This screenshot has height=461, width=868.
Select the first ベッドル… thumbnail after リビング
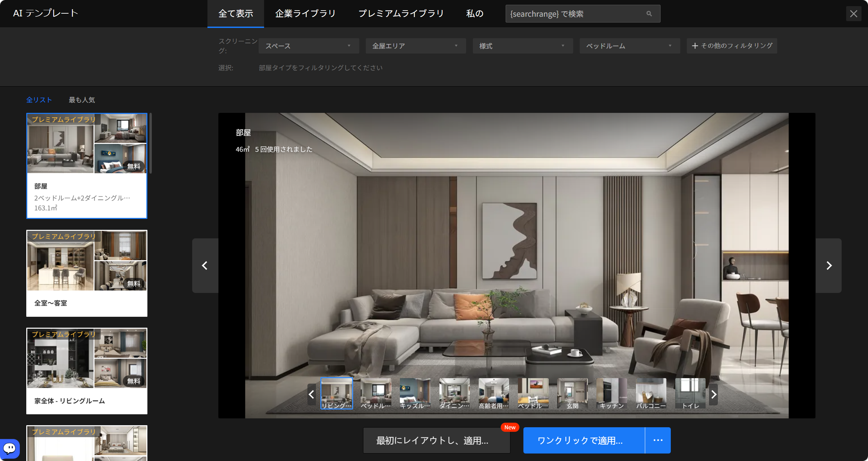click(376, 393)
